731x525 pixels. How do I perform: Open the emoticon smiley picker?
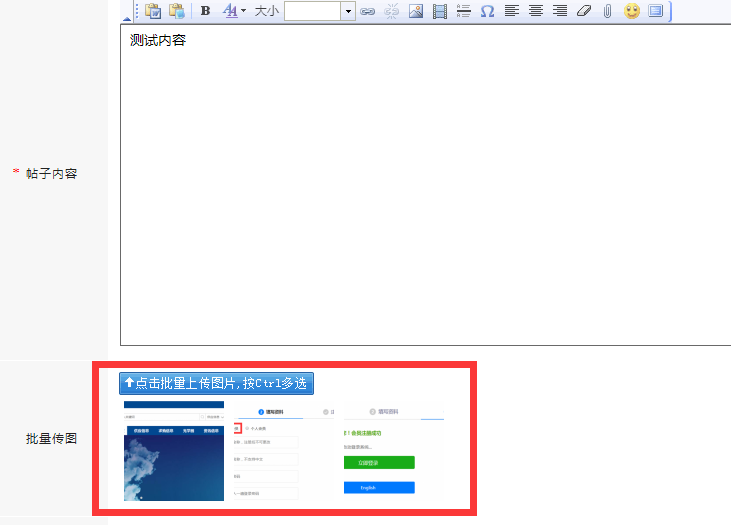tap(631, 11)
